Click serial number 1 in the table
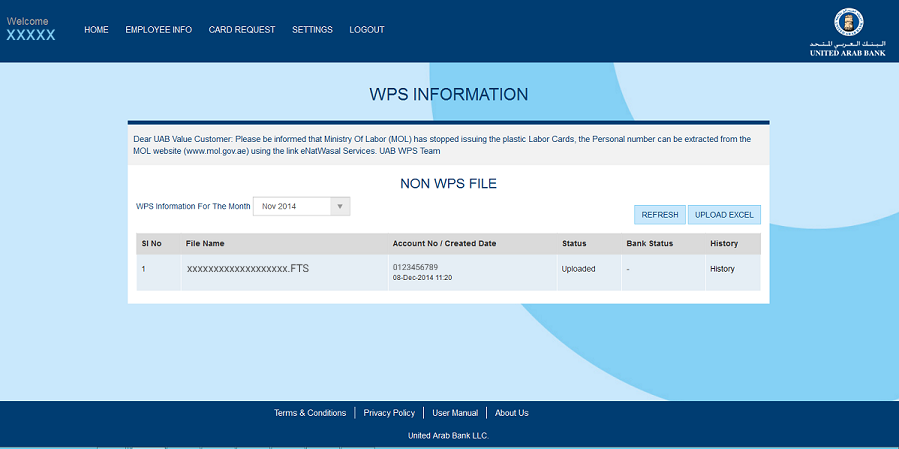The height and width of the screenshot is (449, 899). [143, 269]
